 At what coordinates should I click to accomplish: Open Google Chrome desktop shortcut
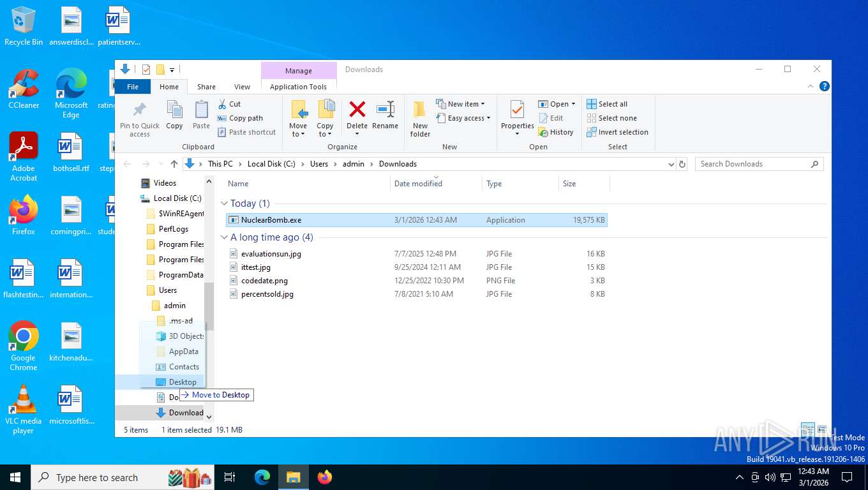(x=24, y=346)
